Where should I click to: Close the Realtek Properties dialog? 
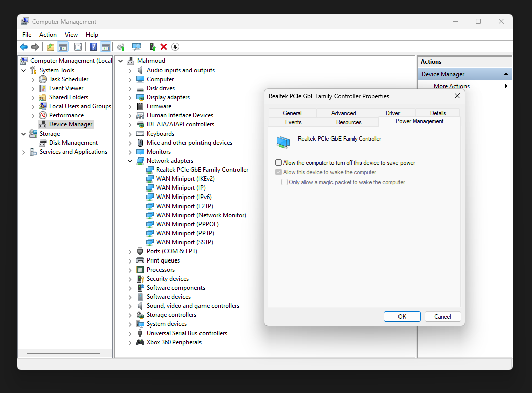pyautogui.click(x=457, y=96)
